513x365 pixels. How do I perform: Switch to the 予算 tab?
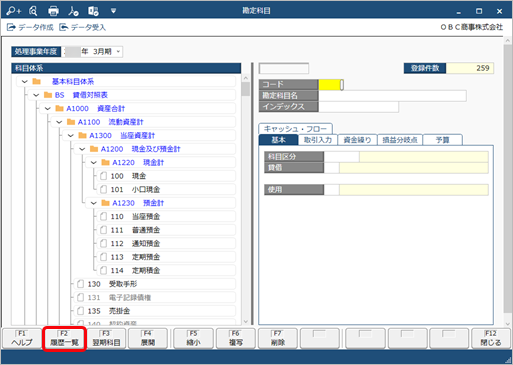443,140
